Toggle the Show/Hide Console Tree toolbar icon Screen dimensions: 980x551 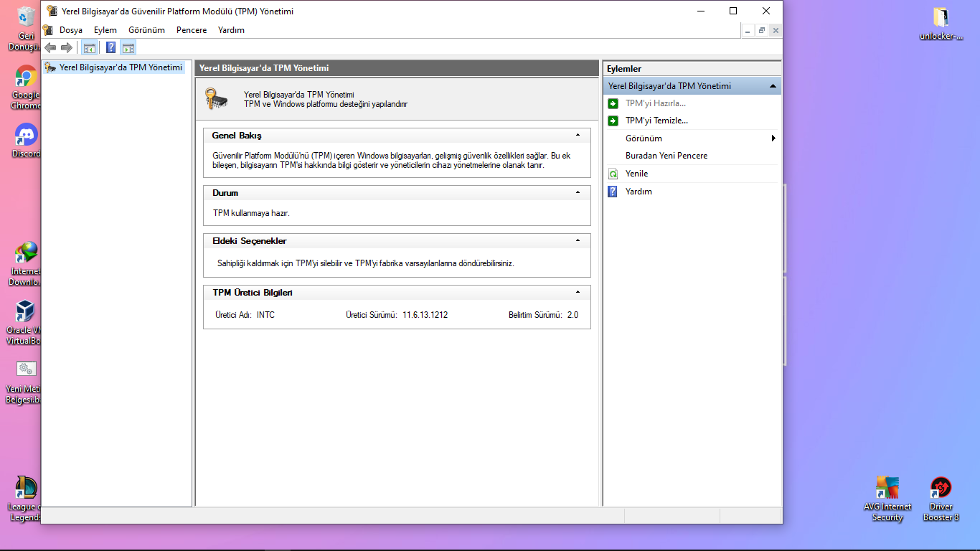point(90,48)
